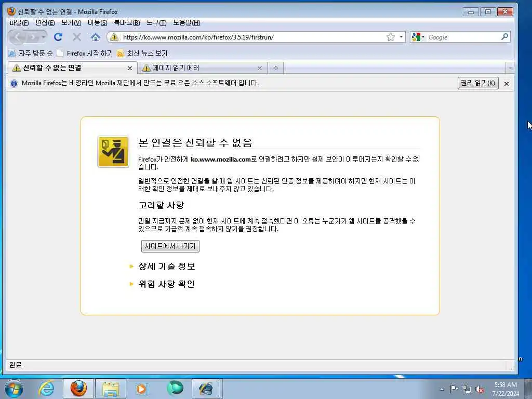This screenshot has height=399, width=532.
Task: Click the Stop loading X icon
Action: point(77,37)
